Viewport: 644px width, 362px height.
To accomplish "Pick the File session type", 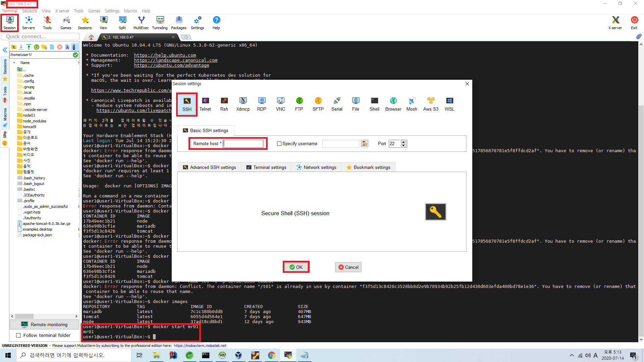I will pos(356,105).
